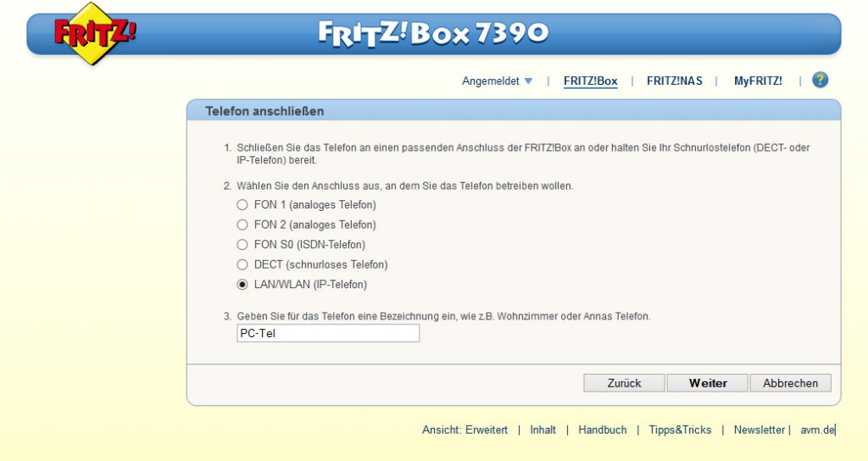Select LAN/WLAN (IP-Telefon) radio button
This screenshot has height=461, width=868.
click(x=242, y=285)
